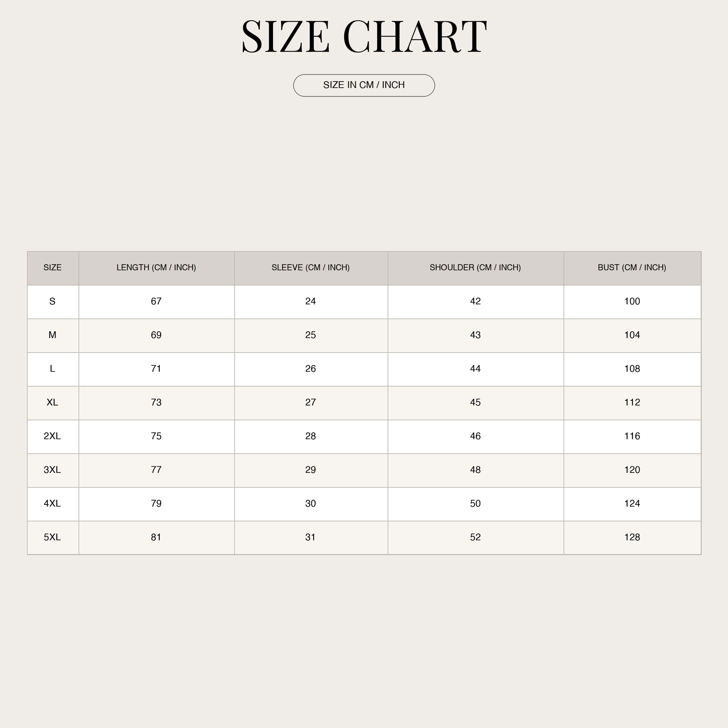Click the 5XL size row label
Screen dimensions: 728x728
[x=52, y=537]
